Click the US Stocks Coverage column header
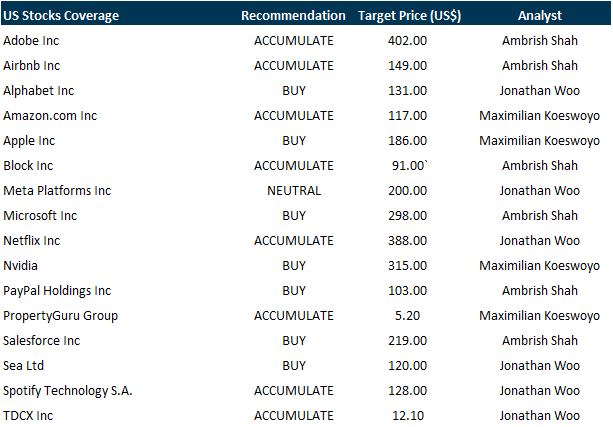The width and height of the screenshot is (613, 427). 61,16
